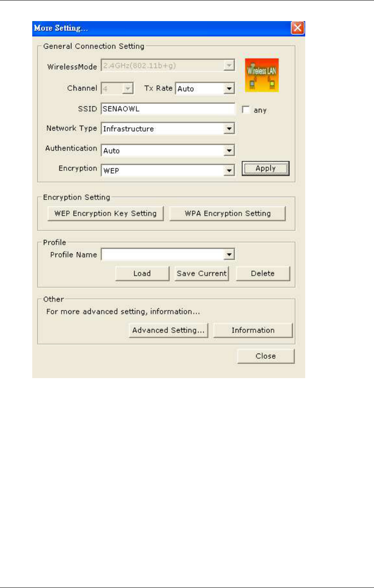Viewport: 374px width, 588px height.
Task: Enable the 'any' SSID checkbox
Action: click(x=246, y=110)
